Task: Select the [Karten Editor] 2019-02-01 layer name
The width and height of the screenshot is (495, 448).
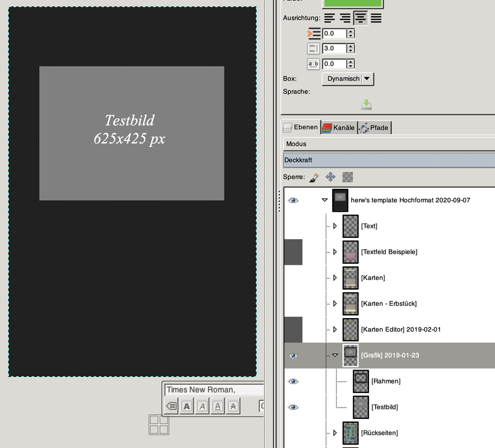Action: click(400, 330)
